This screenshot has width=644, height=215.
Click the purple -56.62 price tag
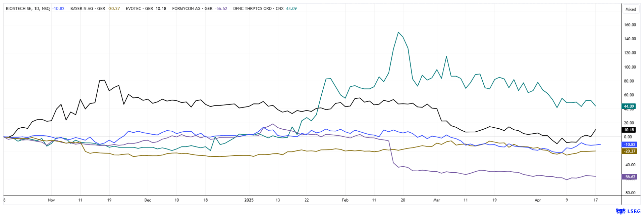tap(629, 177)
